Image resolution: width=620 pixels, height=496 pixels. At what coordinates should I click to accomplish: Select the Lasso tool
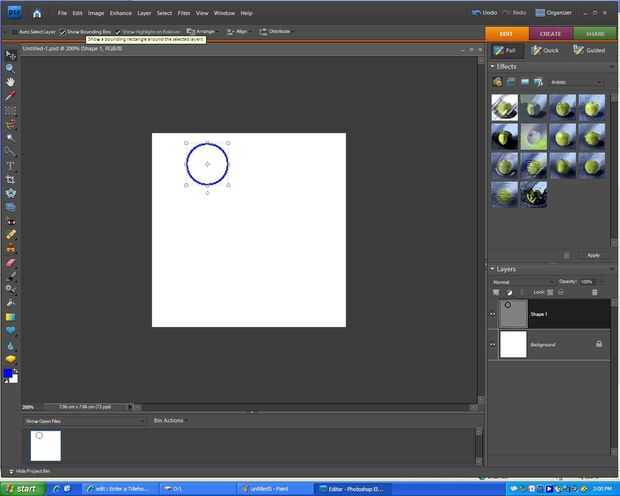tap(11, 124)
